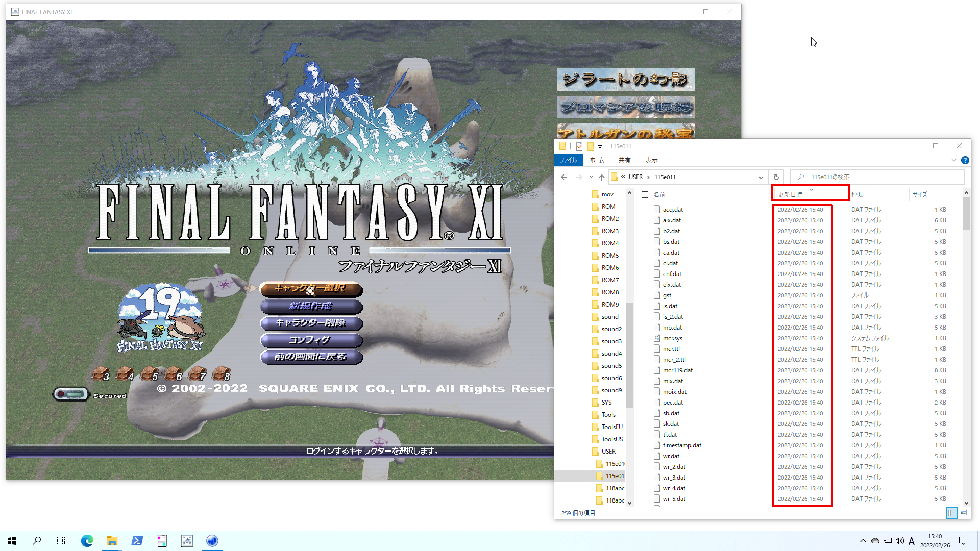Image resolution: width=980 pixels, height=551 pixels.
Task: Open PowerShell from taskbar
Action: (137, 541)
